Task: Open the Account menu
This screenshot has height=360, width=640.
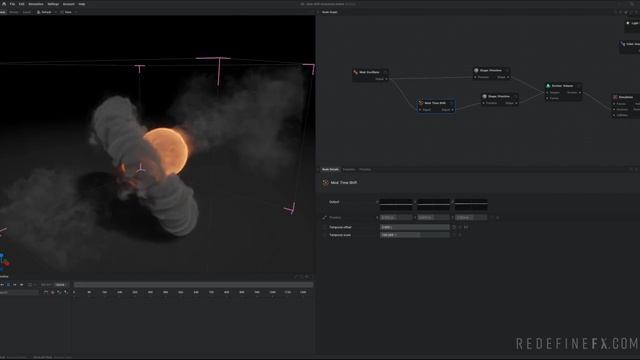Action: pos(69,4)
